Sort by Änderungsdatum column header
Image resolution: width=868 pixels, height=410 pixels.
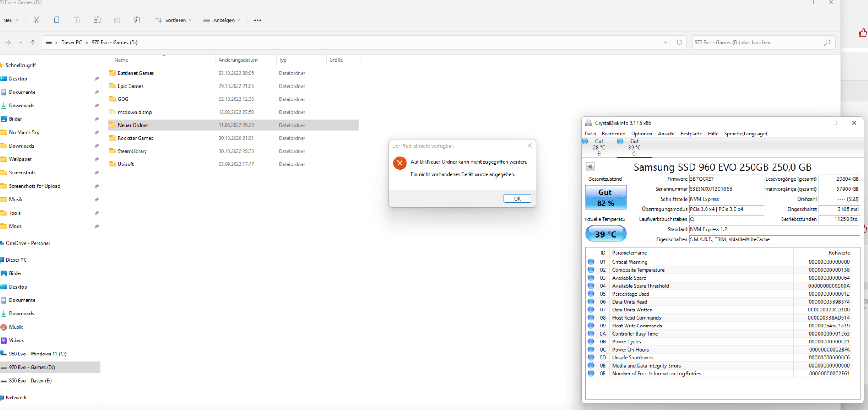[245, 60]
